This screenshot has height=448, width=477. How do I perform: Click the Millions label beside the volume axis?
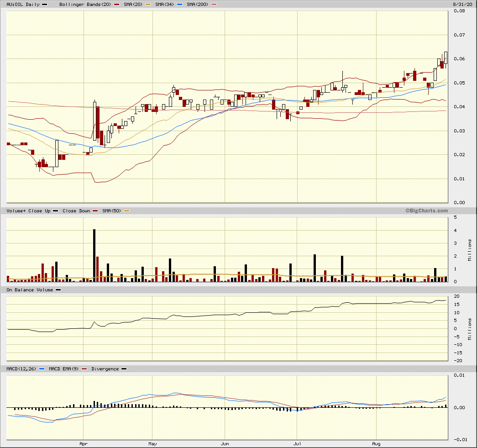tap(469, 250)
